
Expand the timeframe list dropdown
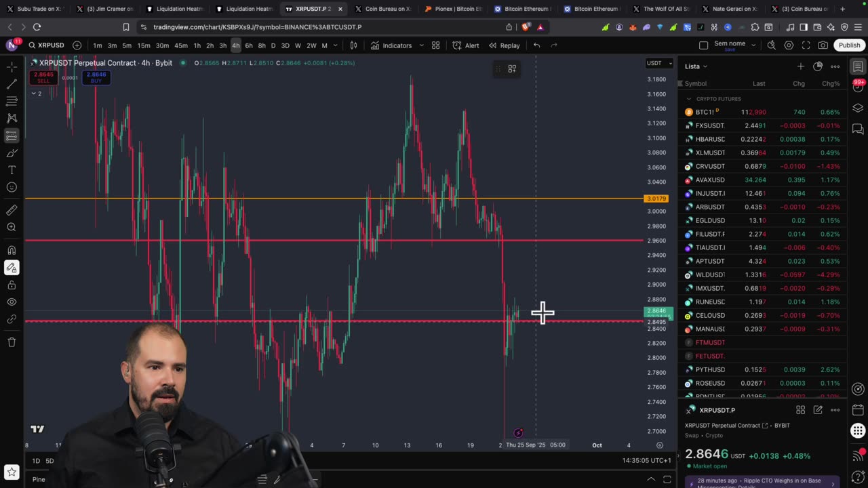pos(335,45)
